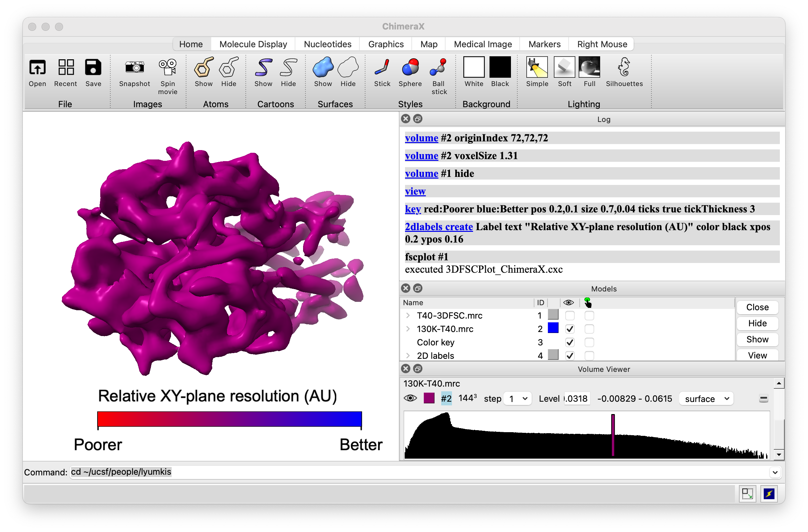Image resolution: width=808 pixels, height=532 pixels.
Task: Select Sphere atom style
Action: click(410, 68)
